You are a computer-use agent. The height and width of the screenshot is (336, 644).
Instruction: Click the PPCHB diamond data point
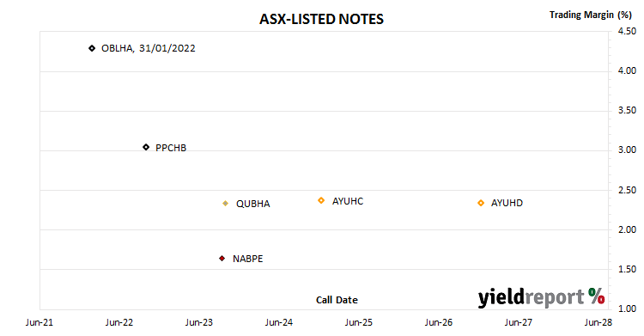pos(146,147)
